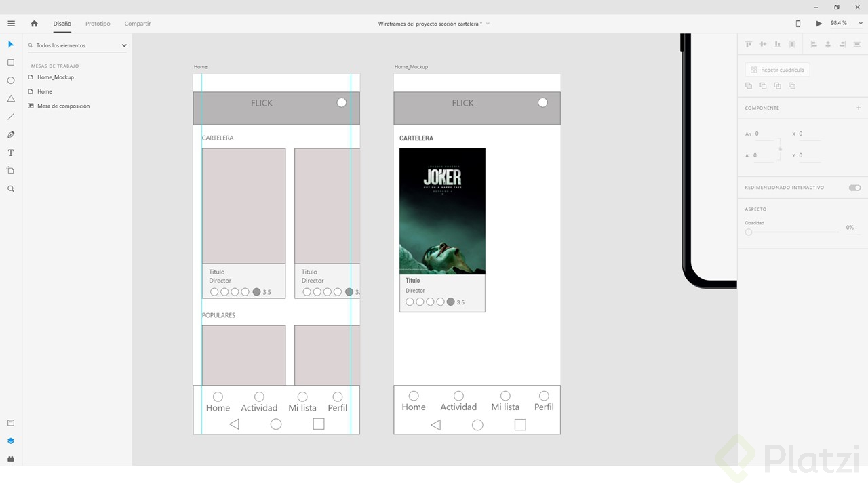Switch to the Compartir tab
The image size is (868, 488).
138,24
